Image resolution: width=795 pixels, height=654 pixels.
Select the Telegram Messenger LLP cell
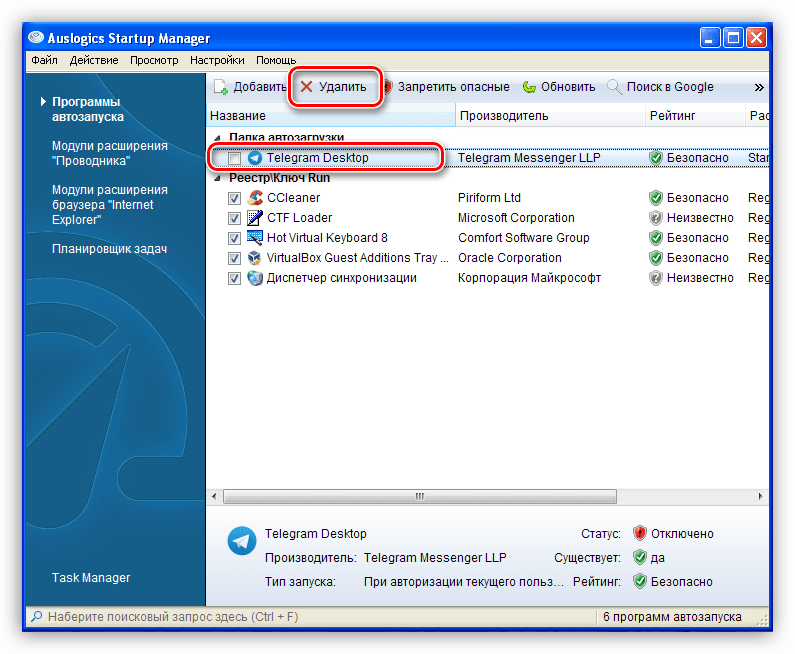tap(529, 158)
